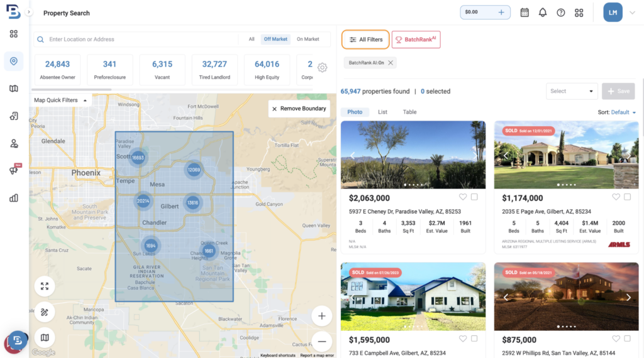Zoom in on the map
This screenshot has width=644, height=358.
coord(321,316)
